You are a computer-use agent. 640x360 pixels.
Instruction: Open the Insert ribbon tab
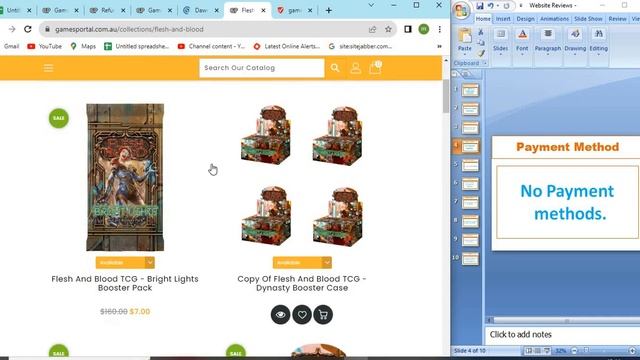point(503,19)
